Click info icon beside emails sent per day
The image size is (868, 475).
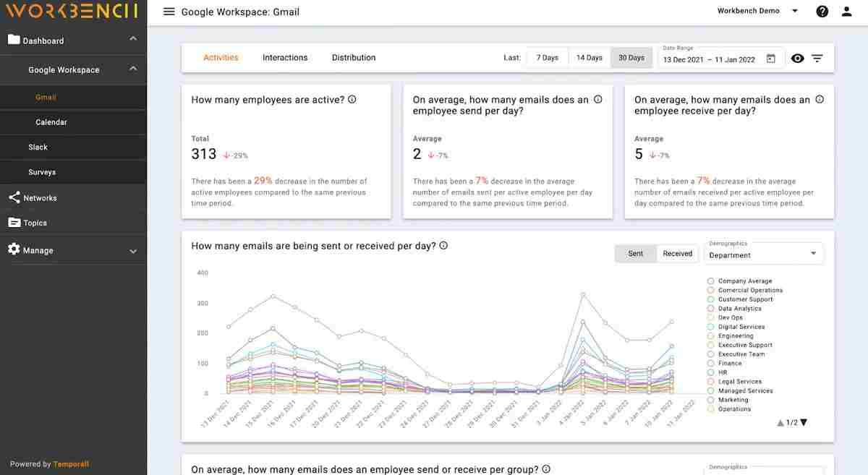pos(598,100)
